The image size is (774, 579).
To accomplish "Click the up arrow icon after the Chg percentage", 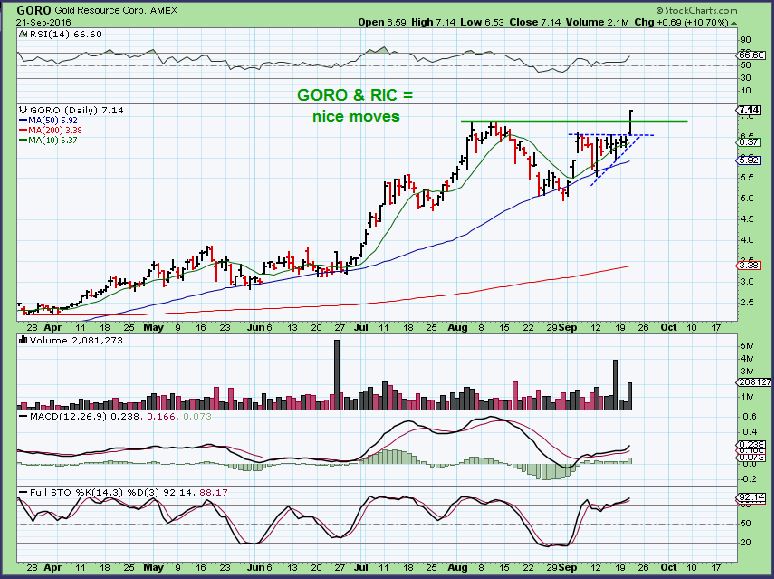I will pos(734,23).
